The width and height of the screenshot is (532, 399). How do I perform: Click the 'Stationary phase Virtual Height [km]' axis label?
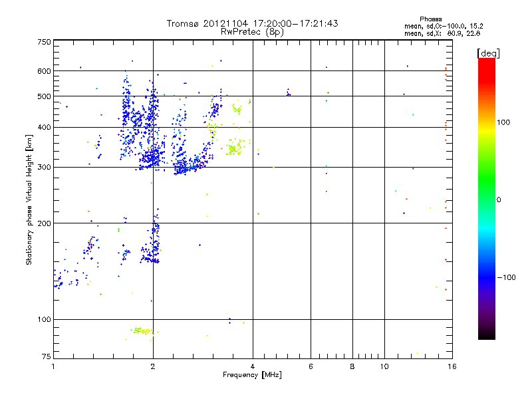point(29,199)
